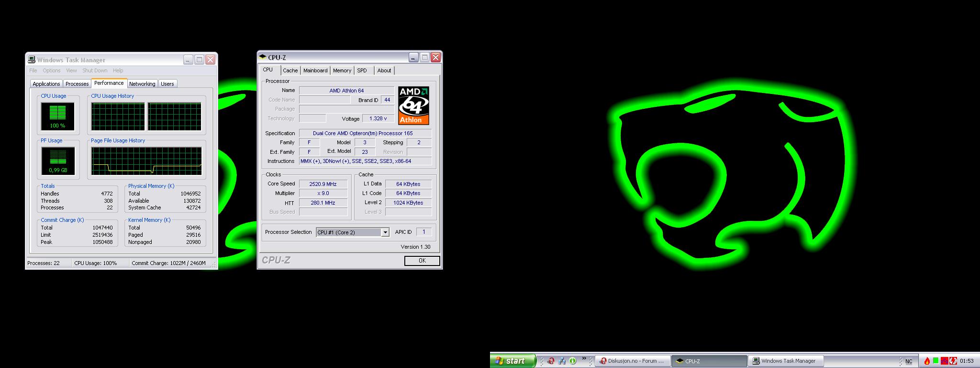Click the Physical Memory Total 1046952 value

[x=190, y=194]
